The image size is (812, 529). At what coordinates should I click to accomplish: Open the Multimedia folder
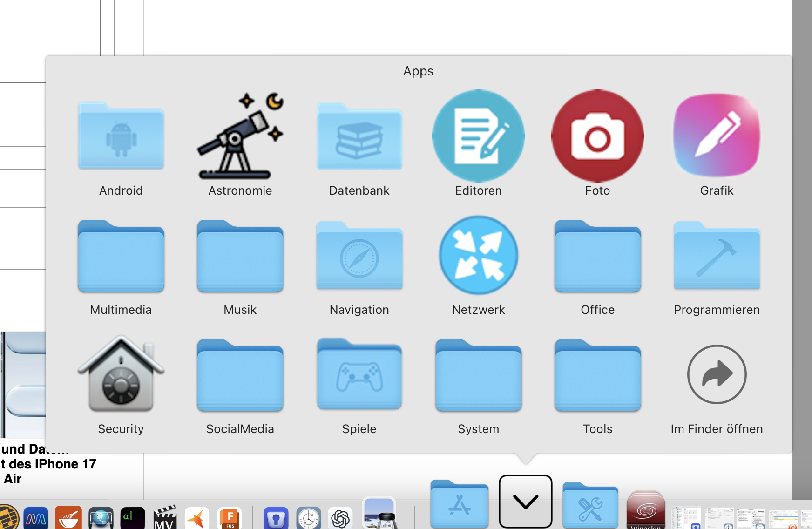[121, 256]
